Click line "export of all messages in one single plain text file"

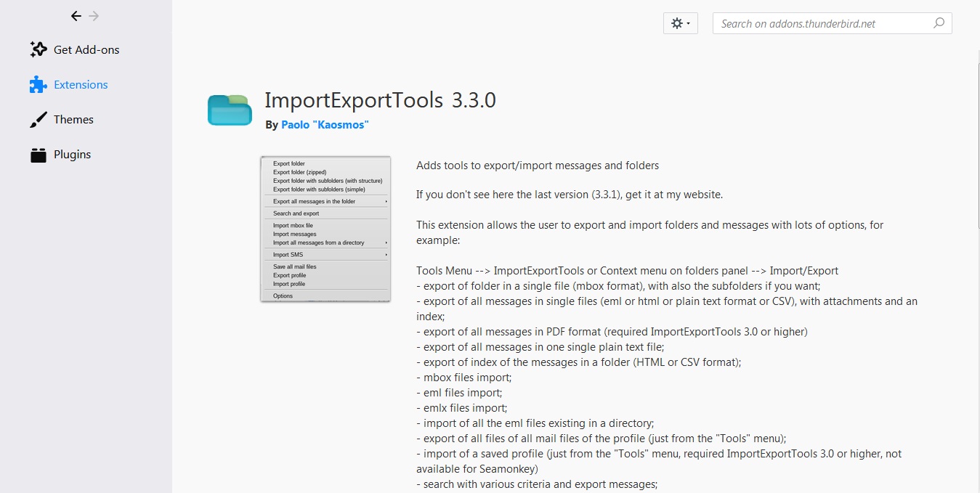(540, 347)
